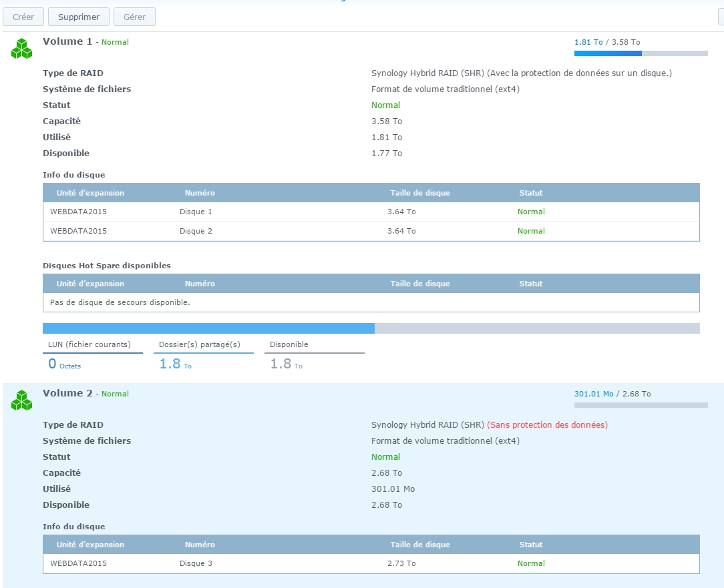Select the Disponible usage tab
Screen dimensions: 724x588
[x=289, y=344]
